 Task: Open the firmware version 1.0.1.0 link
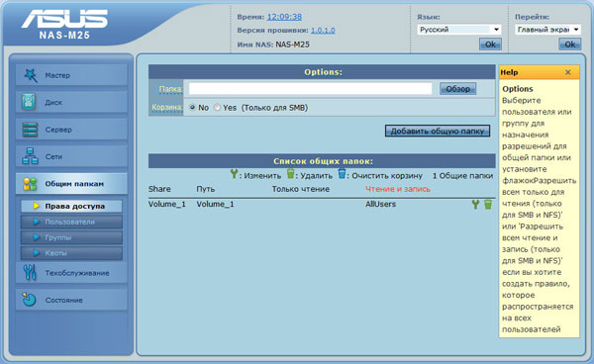point(323,31)
